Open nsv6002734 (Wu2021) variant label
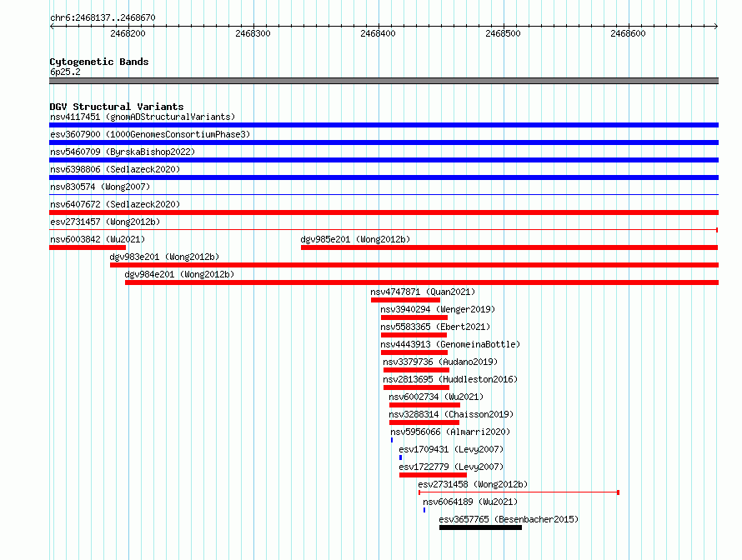The image size is (742, 560). tap(436, 397)
